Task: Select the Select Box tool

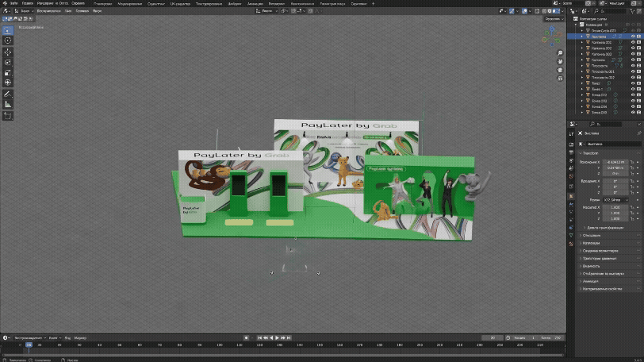Action: 8,30
